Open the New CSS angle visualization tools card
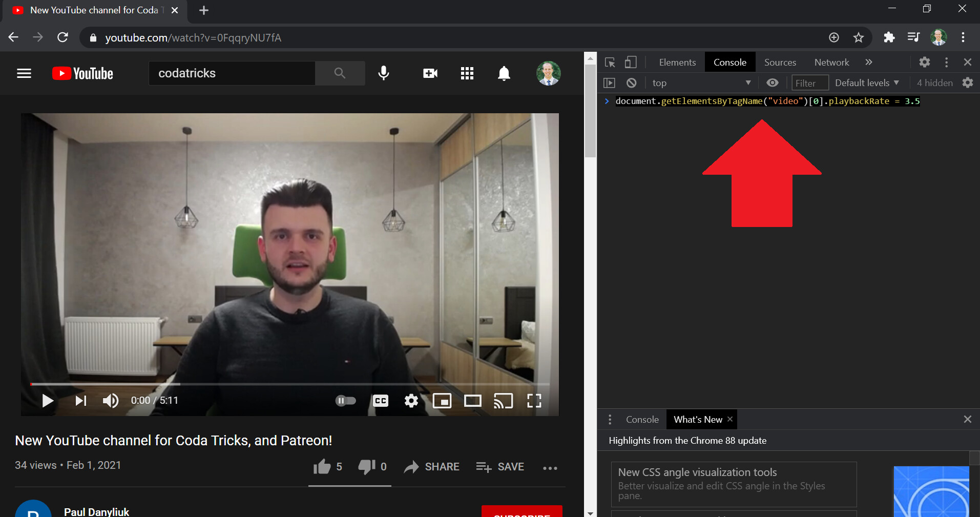This screenshot has height=517, width=980. pos(734,484)
